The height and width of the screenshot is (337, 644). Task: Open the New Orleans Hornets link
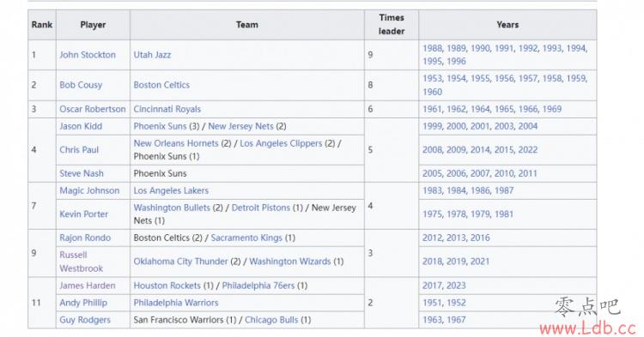tap(176, 143)
